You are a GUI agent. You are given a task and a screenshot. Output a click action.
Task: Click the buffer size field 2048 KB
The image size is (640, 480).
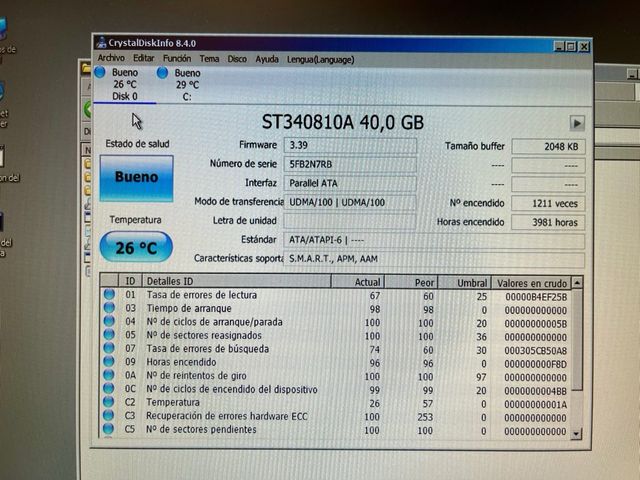tap(548, 147)
